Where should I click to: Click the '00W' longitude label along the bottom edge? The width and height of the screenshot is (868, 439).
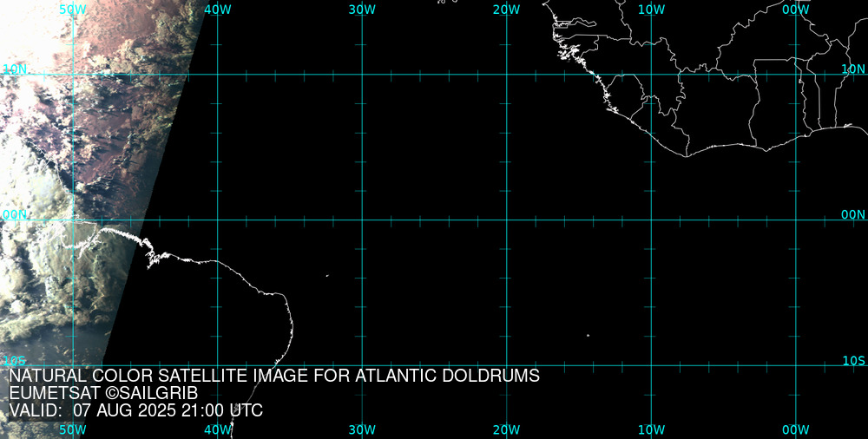[796, 430]
